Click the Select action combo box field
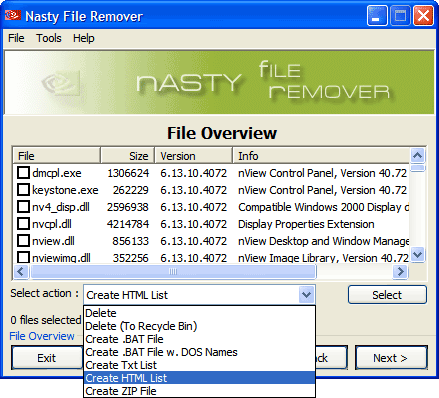The width and height of the screenshot is (439, 398). (199, 295)
